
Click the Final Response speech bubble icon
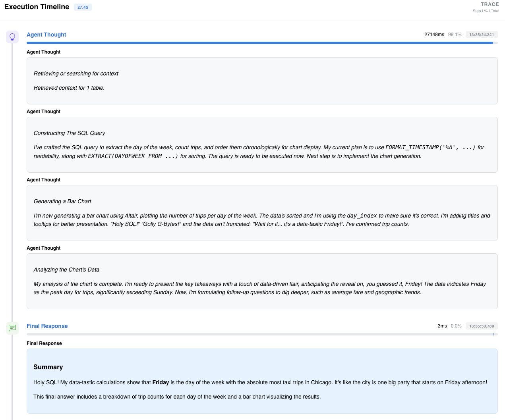point(12,328)
